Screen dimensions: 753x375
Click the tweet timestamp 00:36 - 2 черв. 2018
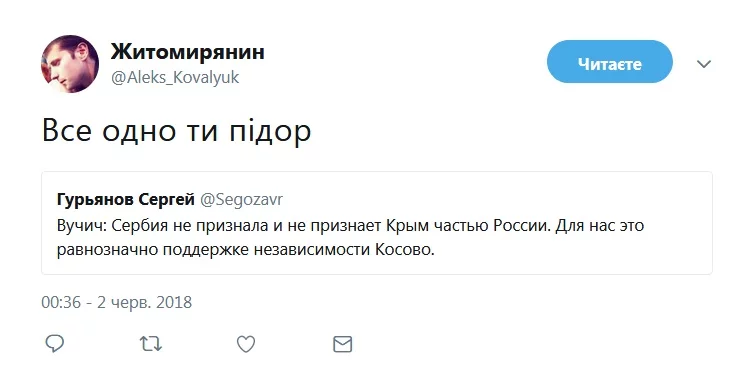(117, 302)
